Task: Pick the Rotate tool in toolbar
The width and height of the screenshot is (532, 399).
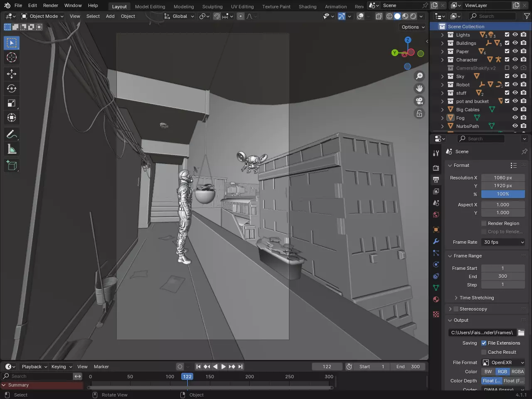Action: (12, 88)
